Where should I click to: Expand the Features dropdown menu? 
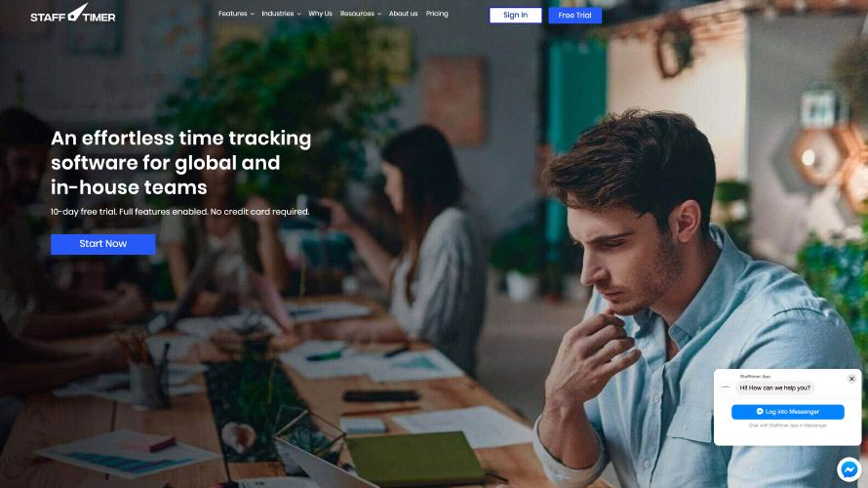[x=236, y=14]
